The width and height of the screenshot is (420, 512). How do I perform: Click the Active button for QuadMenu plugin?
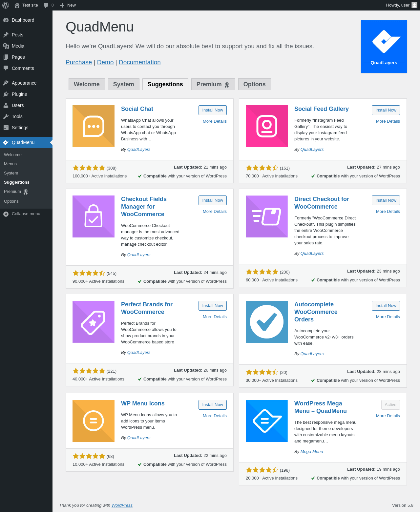tap(390, 405)
